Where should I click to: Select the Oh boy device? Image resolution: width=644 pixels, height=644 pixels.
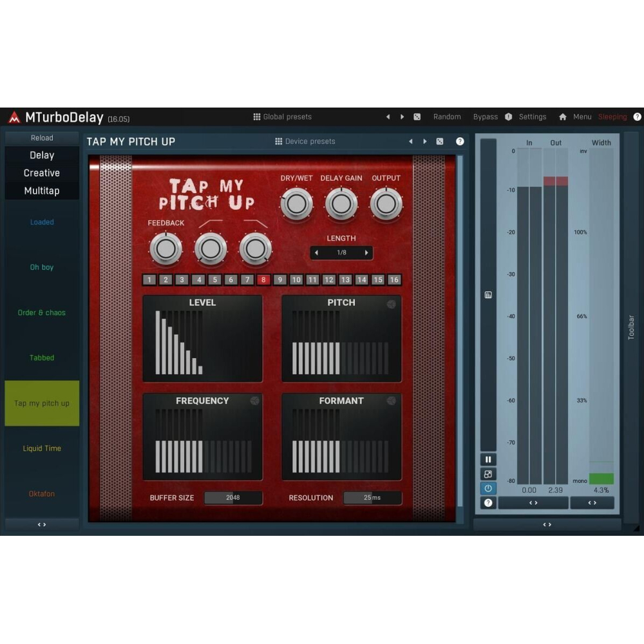(42, 267)
